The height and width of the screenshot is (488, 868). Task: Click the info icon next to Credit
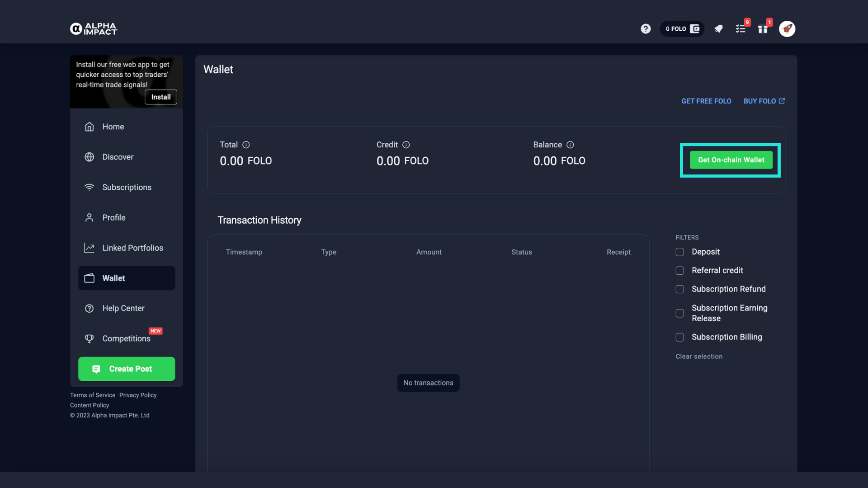(406, 145)
